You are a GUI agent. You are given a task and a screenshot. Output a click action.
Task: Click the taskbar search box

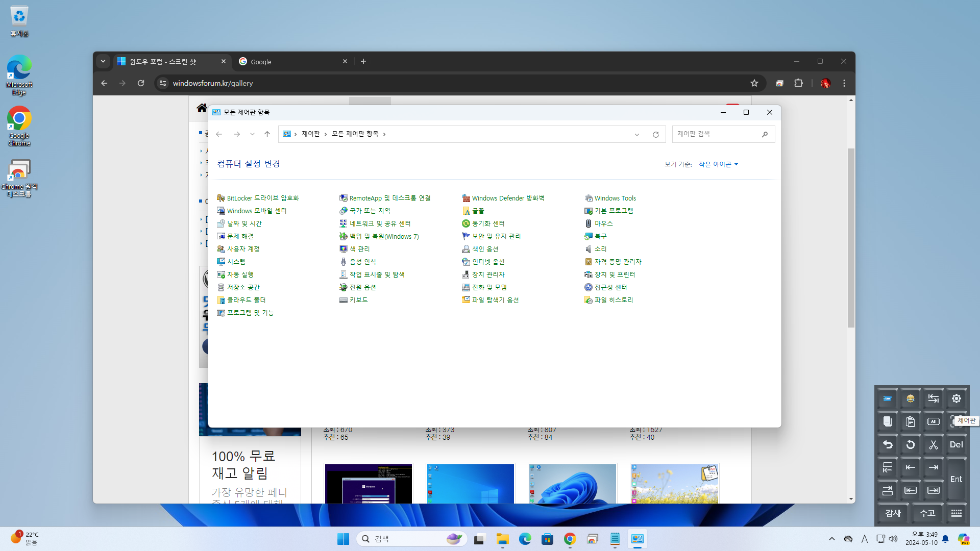(x=411, y=539)
